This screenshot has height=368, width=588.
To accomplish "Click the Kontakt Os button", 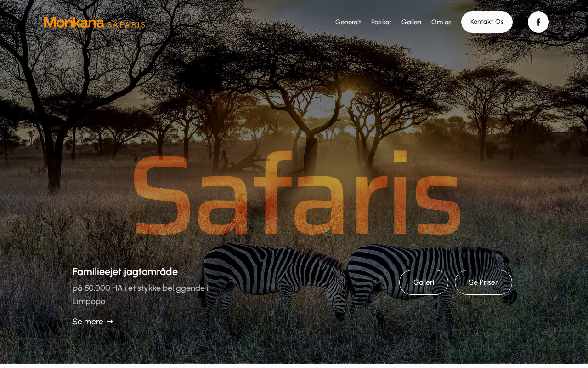I will (487, 22).
